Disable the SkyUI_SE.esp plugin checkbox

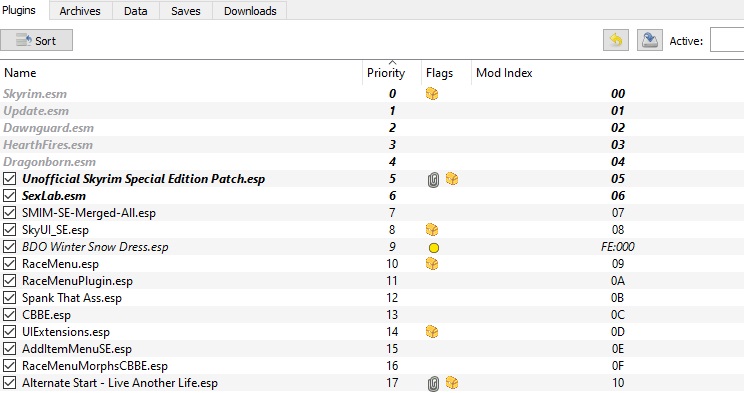click(9, 230)
